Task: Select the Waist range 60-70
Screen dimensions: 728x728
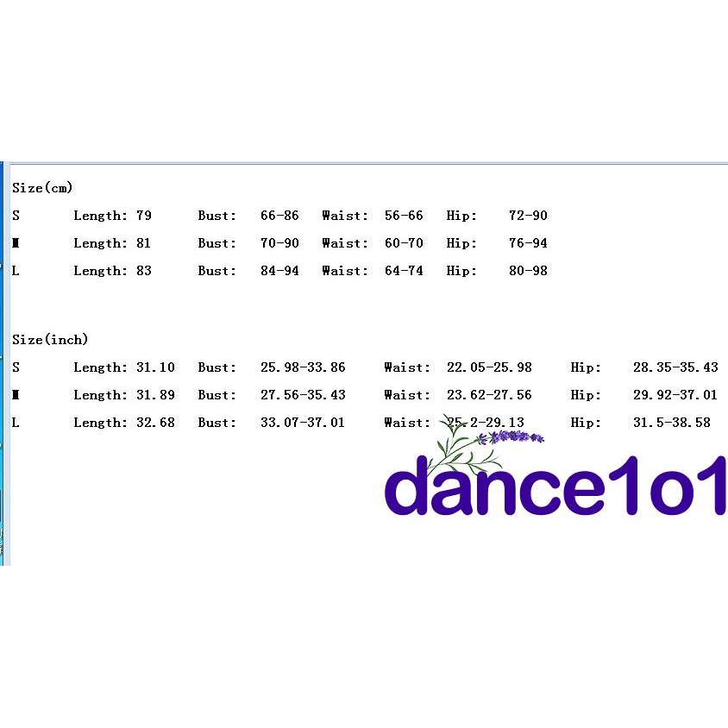Action: point(404,243)
